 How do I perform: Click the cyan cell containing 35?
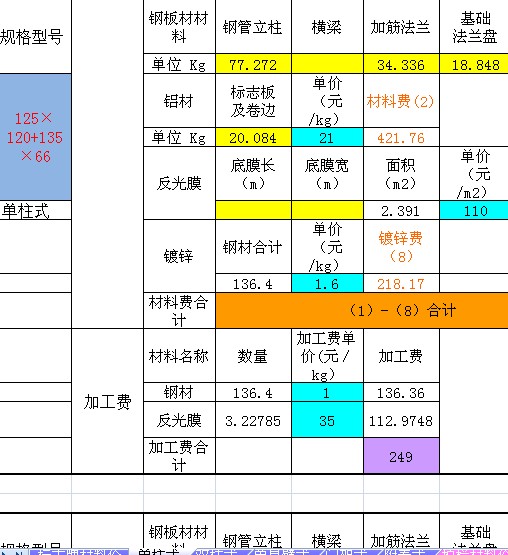click(327, 420)
